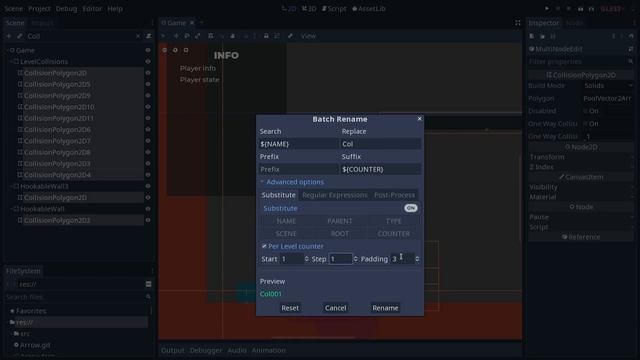Toggle the Substitute ON switch

pos(411,208)
